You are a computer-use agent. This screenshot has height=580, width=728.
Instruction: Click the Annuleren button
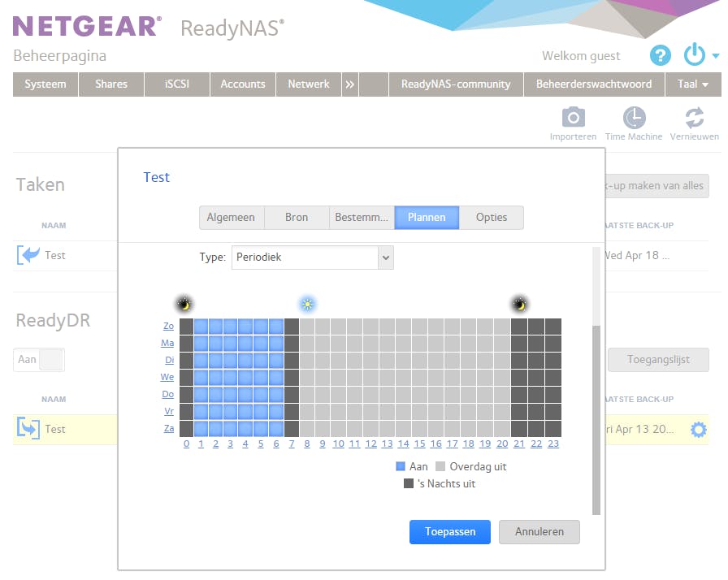click(x=539, y=532)
